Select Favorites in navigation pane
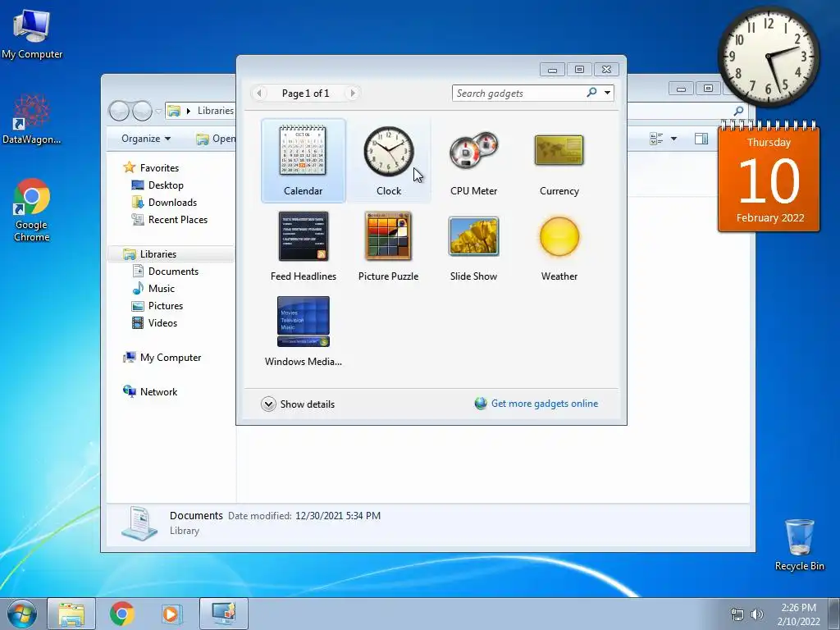840x630 pixels. pos(151,167)
